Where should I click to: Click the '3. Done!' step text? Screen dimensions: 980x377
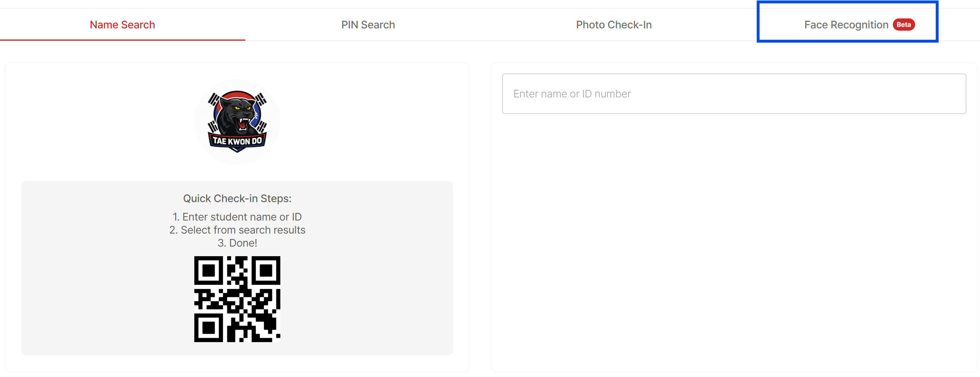click(237, 243)
